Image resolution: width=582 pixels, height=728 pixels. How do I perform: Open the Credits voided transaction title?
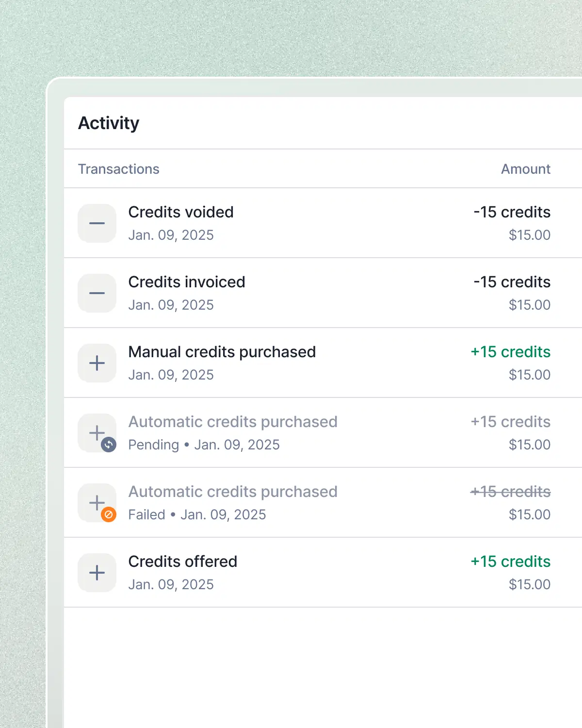pos(181,212)
